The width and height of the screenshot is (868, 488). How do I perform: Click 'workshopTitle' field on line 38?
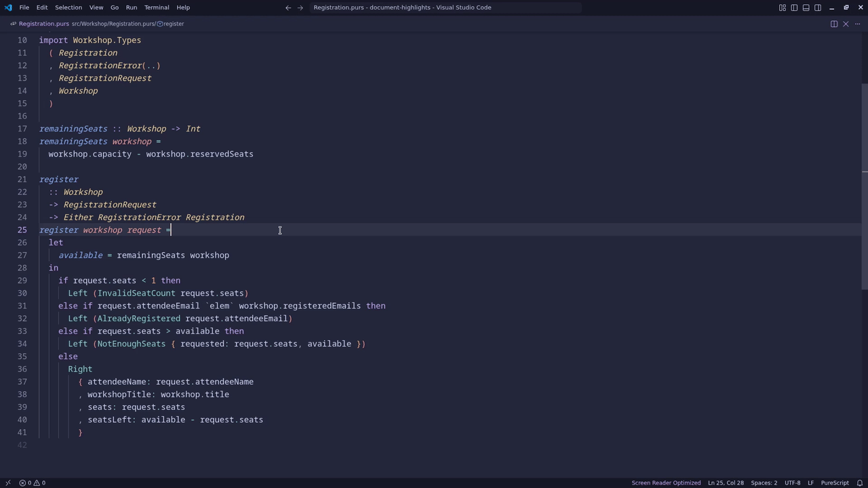pos(119,394)
